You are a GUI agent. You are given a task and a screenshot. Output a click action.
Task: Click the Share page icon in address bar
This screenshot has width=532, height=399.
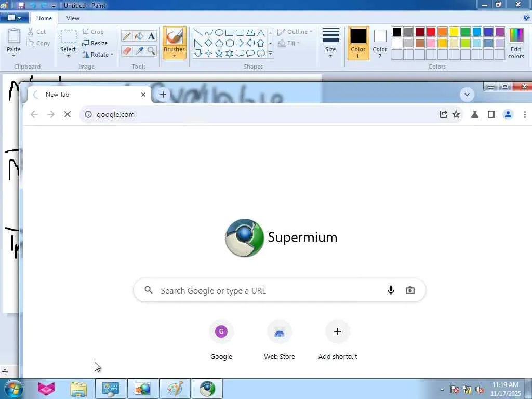point(443,114)
